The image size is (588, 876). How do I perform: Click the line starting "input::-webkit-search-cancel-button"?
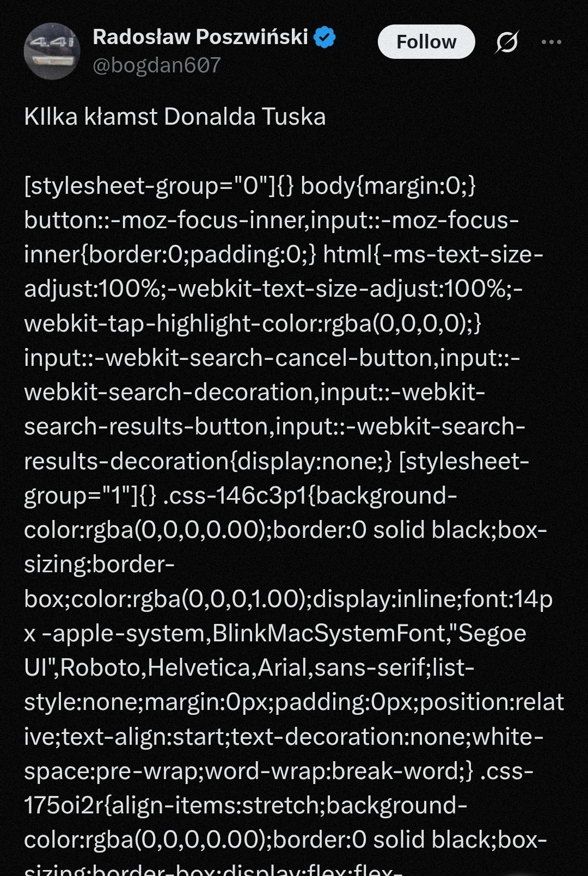[272, 358]
